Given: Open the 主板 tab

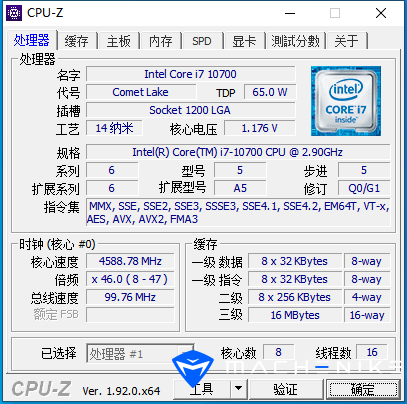Looking at the screenshot, I should click(119, 41).
